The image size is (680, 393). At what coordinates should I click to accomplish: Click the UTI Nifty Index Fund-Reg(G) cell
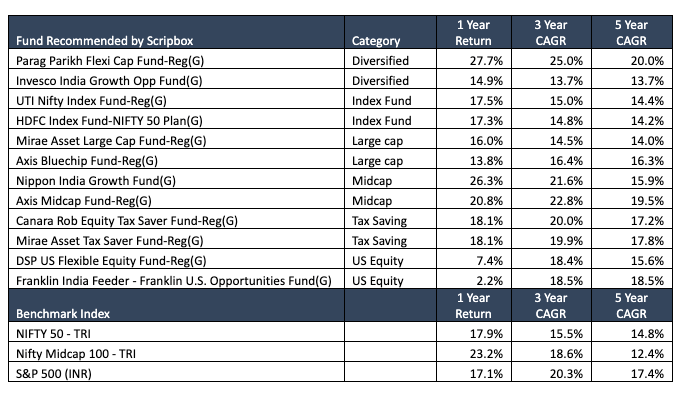[x=176, y=99]
